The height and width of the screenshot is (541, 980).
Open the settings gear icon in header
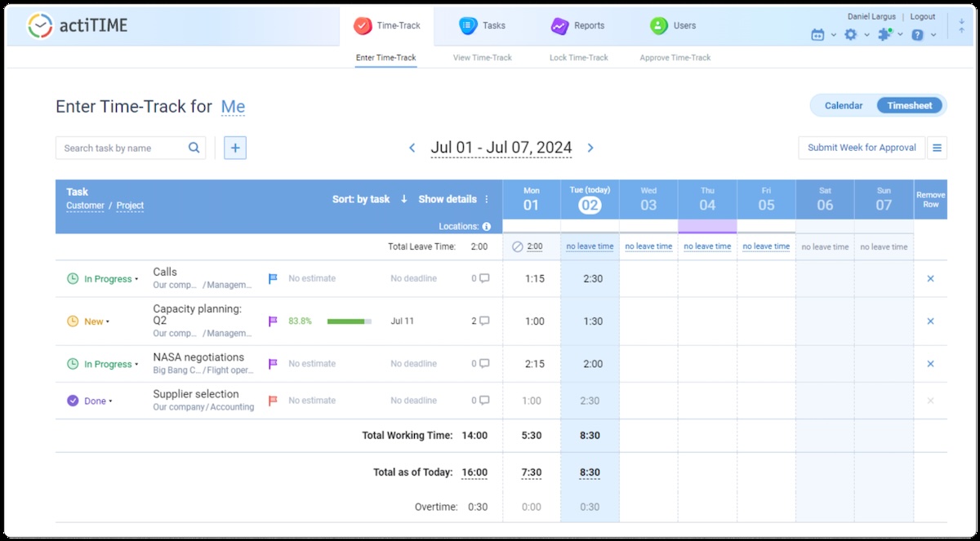click(851, 34)
